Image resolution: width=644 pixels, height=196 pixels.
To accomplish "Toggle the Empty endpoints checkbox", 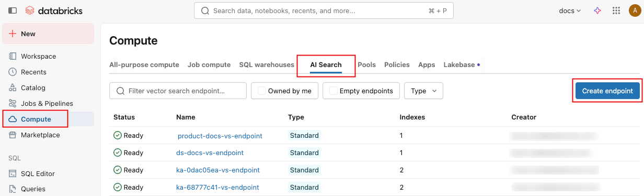I will [333, 91].
